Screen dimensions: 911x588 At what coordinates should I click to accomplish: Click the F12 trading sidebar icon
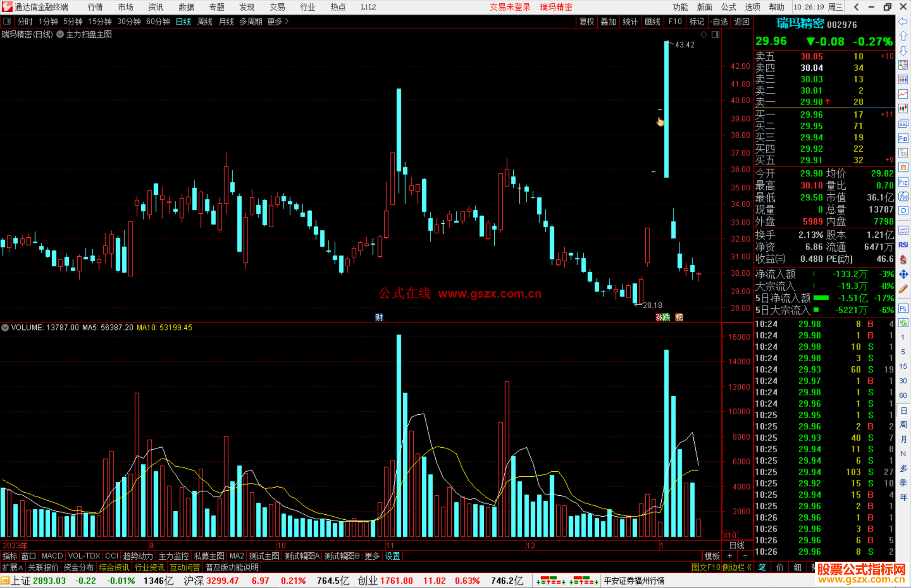tap(903, 182)
